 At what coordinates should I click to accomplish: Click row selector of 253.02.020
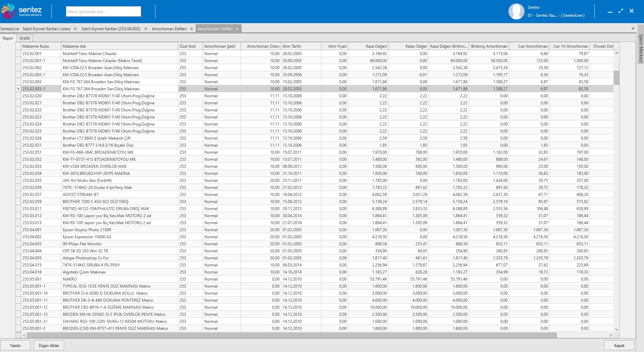[18, 96]
